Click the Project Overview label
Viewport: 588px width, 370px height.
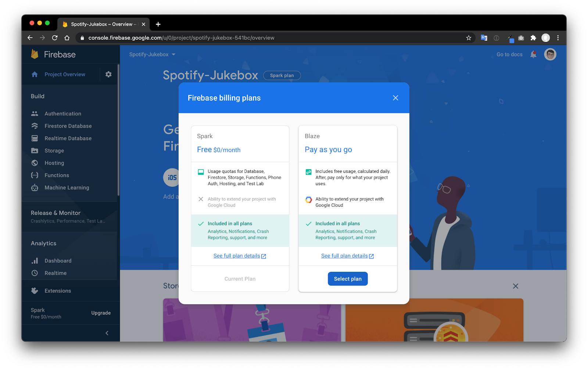(65, 74)
